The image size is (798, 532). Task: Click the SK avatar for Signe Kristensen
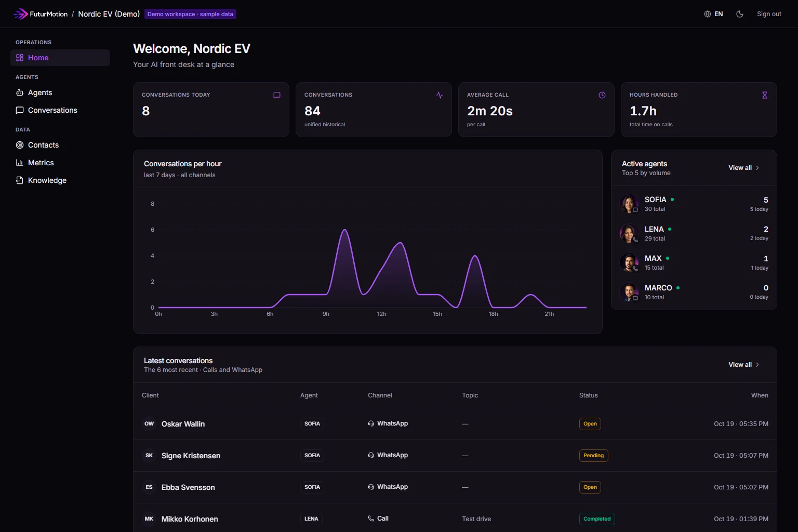149,456
